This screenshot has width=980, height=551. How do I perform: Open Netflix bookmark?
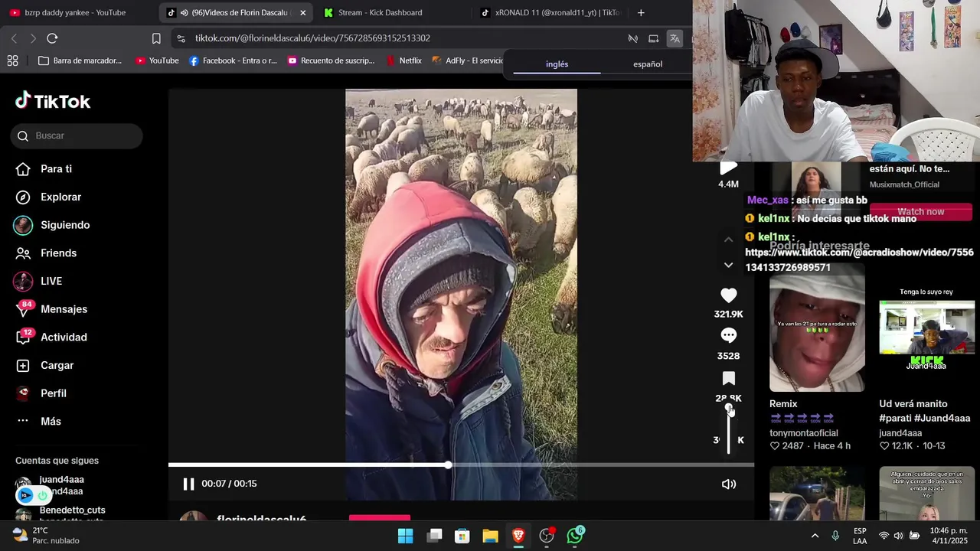(x=403, y=60)
